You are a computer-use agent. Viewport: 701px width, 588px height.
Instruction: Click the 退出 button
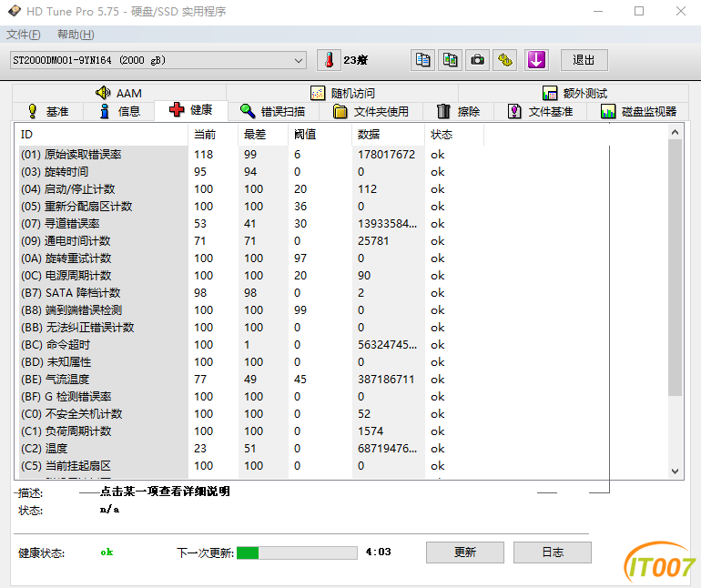point(584,60)
